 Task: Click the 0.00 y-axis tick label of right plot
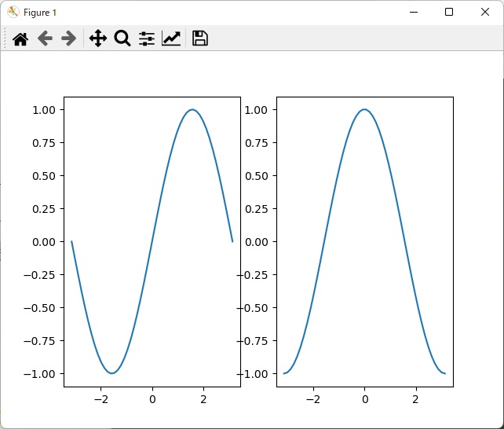tap(257, 241)
